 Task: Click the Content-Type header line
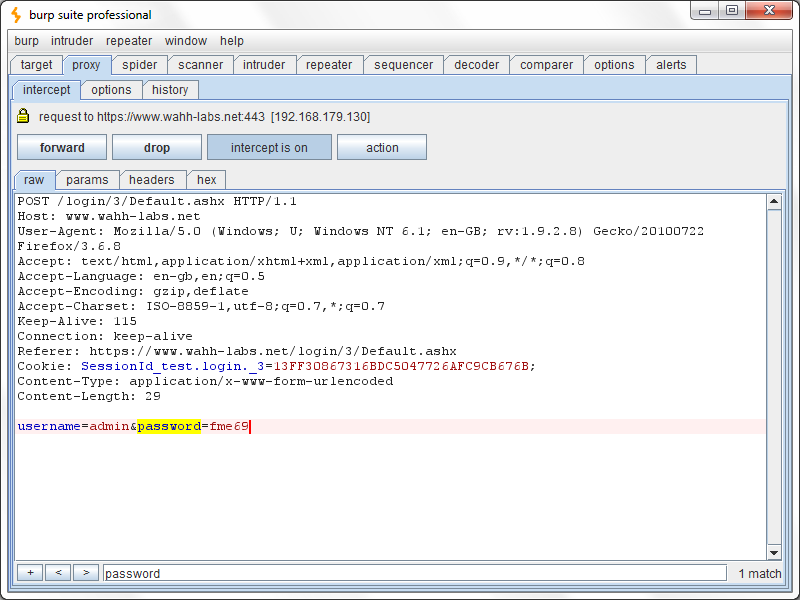click(206, 382)
